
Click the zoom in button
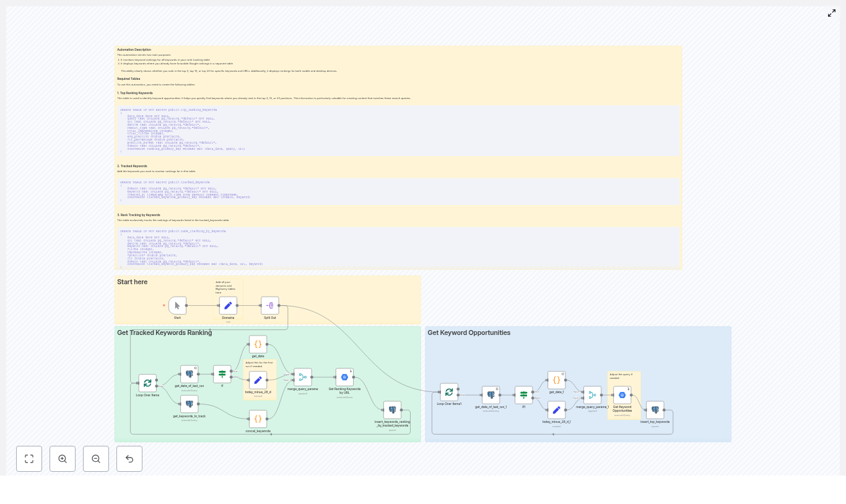click(x=63, y=459)
